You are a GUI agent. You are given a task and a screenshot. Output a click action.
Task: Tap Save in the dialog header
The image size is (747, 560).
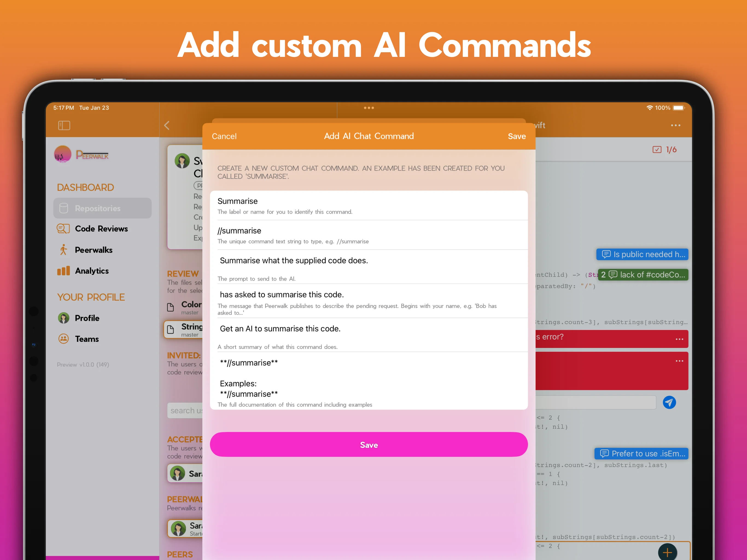pos(517,136)
